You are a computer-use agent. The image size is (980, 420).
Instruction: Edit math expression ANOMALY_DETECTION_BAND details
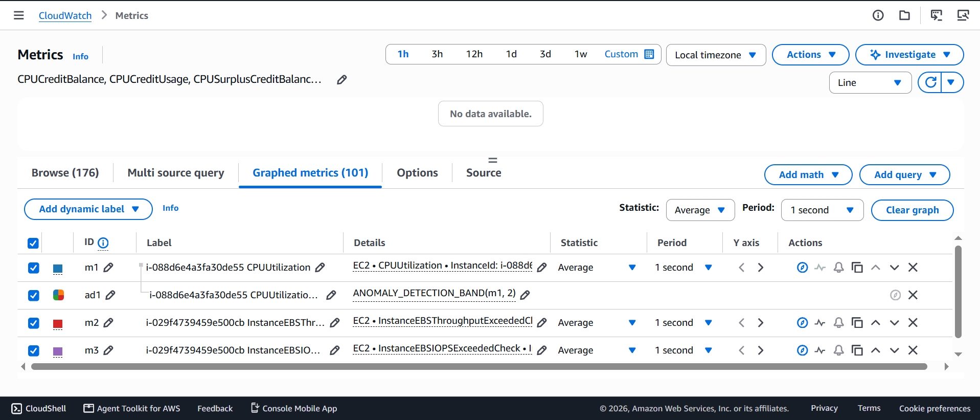point(525,294)
